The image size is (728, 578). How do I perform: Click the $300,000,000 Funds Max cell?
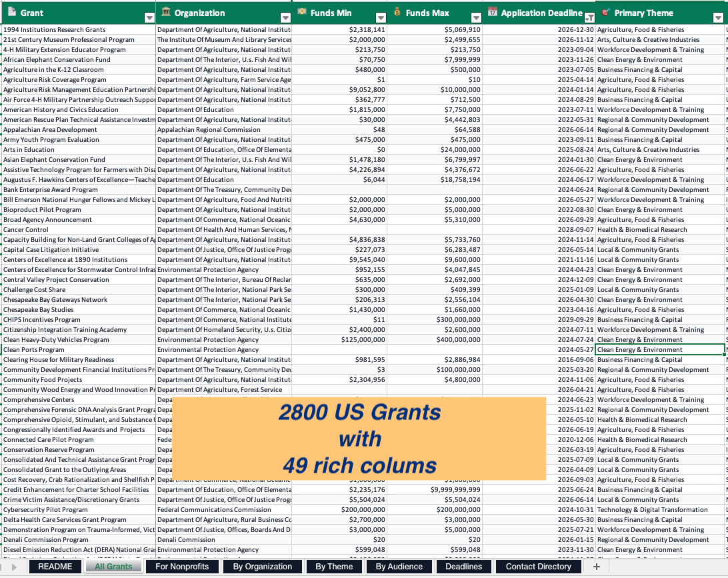[435, 320]
